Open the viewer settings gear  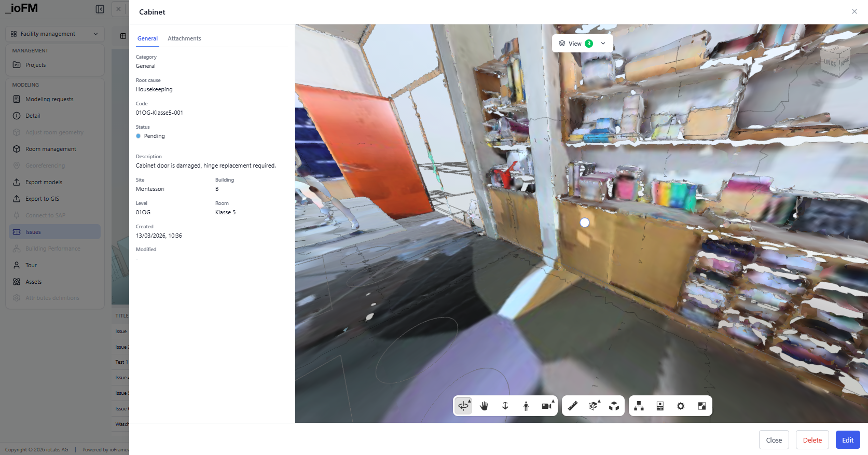pyautogui.click(x=681, y=406)
